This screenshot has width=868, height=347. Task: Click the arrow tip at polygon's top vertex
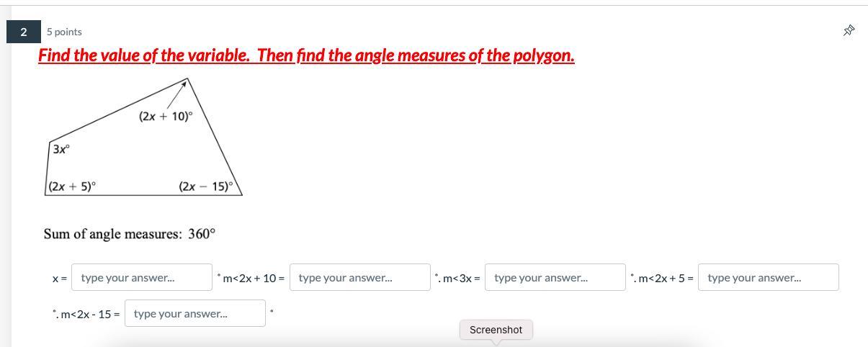[x=184, y=84]
